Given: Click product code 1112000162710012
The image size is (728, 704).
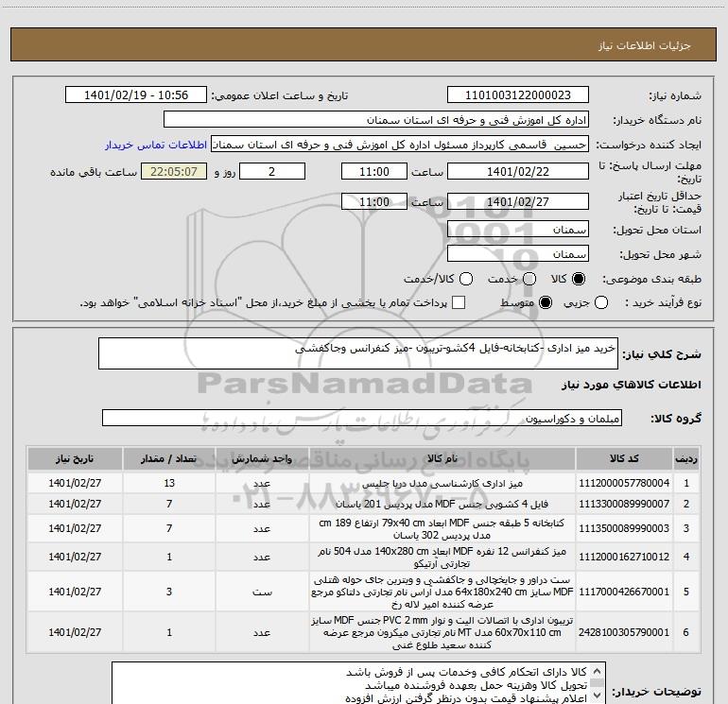Looking at the screenshot, I should tap(624, 557).
